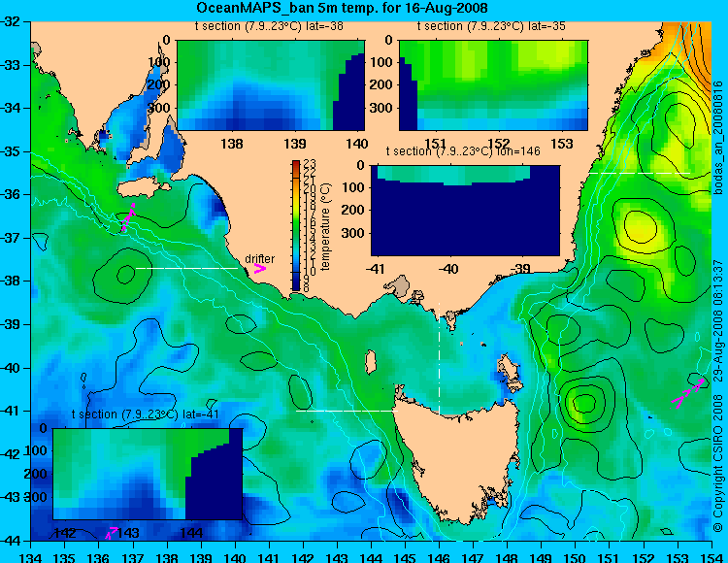This screenshot has width=728, height=563.
Task: Click the longitude axis label 147
Action: (473, 557)
